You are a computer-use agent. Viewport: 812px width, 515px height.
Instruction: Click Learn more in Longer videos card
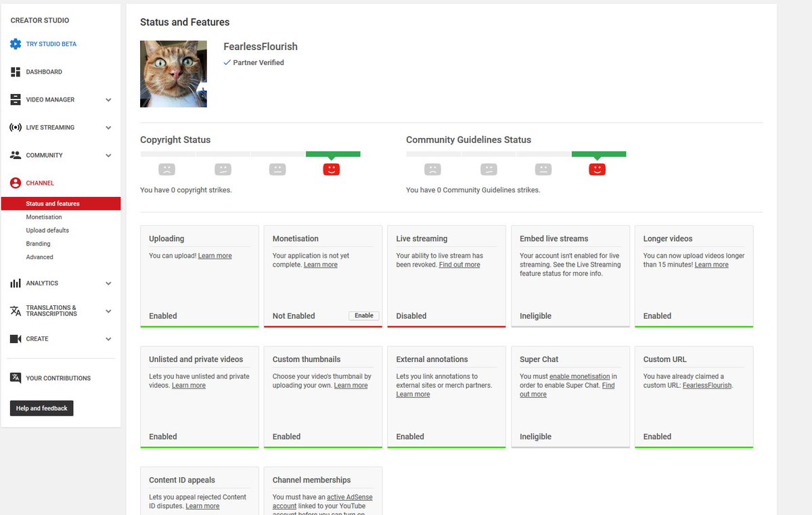point(712,265)
